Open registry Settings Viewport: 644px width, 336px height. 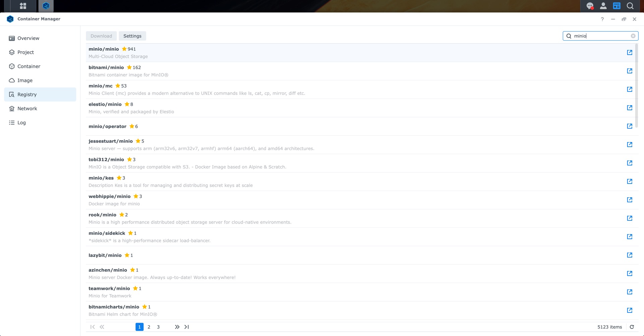[132, 36]
